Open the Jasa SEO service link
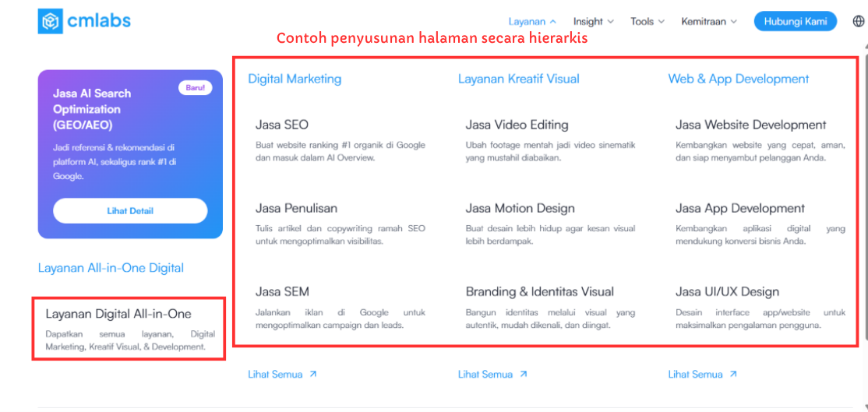The height and width of the screenshot is (412, 868). point(282,125)
